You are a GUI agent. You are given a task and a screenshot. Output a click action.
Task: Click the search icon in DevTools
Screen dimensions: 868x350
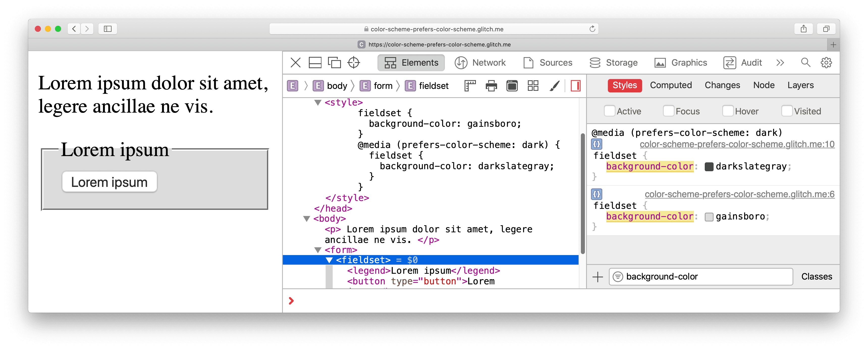point(805,63)
